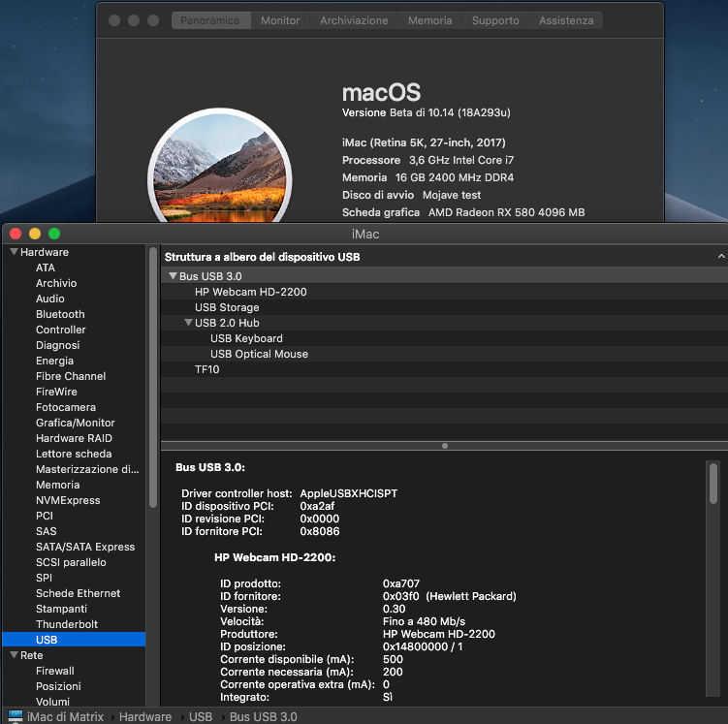The image size is (728, 724).
Task: Select USB Keyboard in the device tree
Action: pyautogui.click(x=246, y=338)
